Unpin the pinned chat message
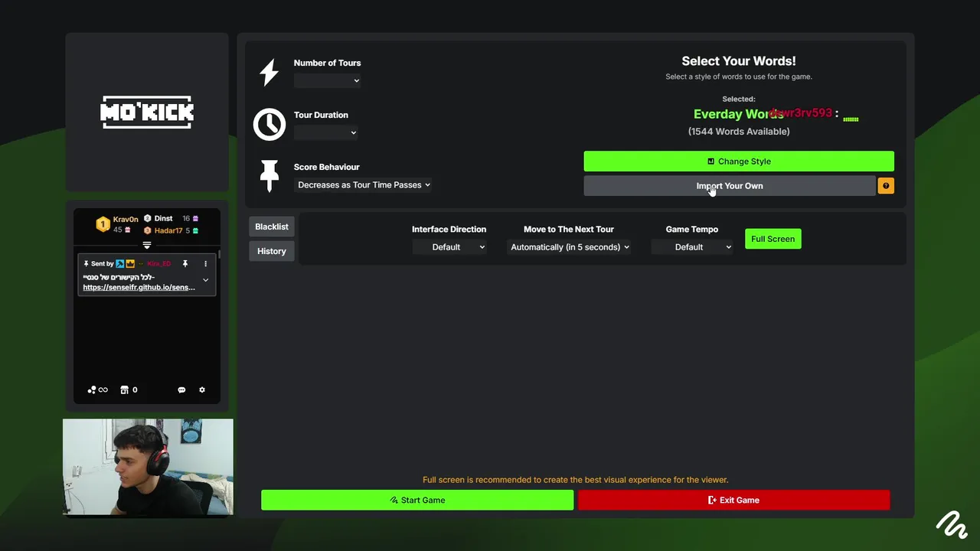 (x=185, y=263)
